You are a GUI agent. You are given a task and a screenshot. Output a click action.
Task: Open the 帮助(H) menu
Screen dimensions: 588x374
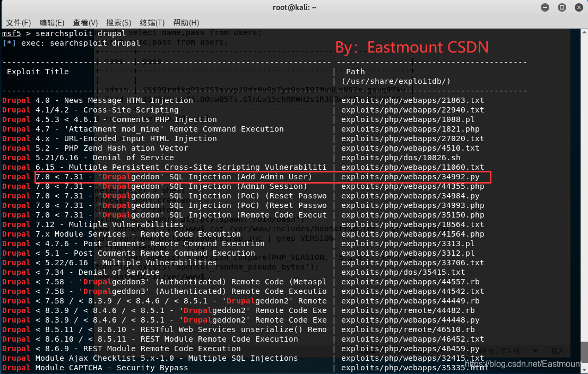point(186,23)
